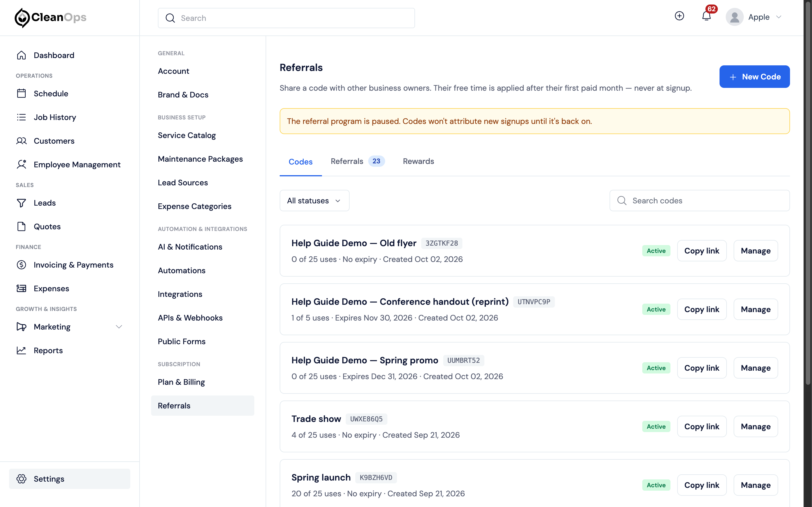Open Schedule via the calendar icon

coord(21,93)
